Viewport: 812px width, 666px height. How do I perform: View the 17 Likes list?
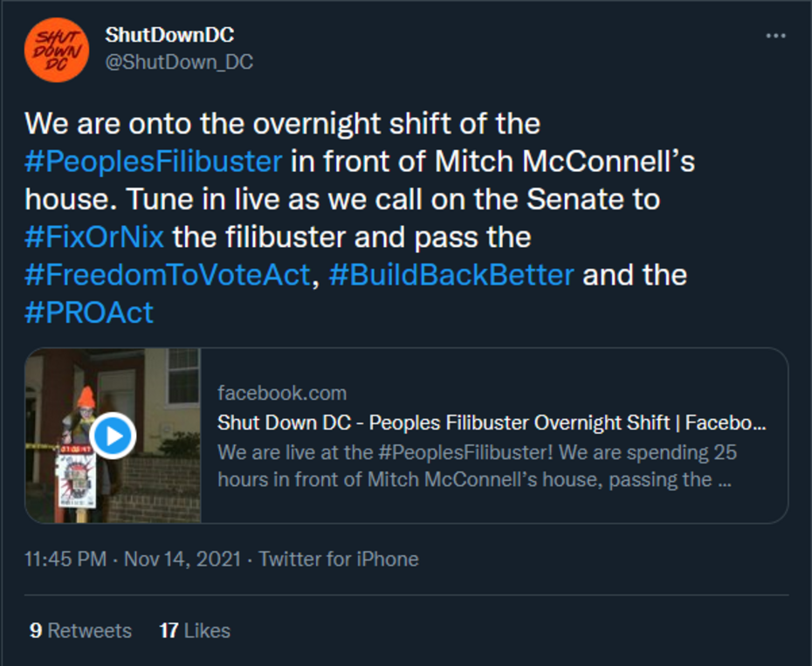195,630
